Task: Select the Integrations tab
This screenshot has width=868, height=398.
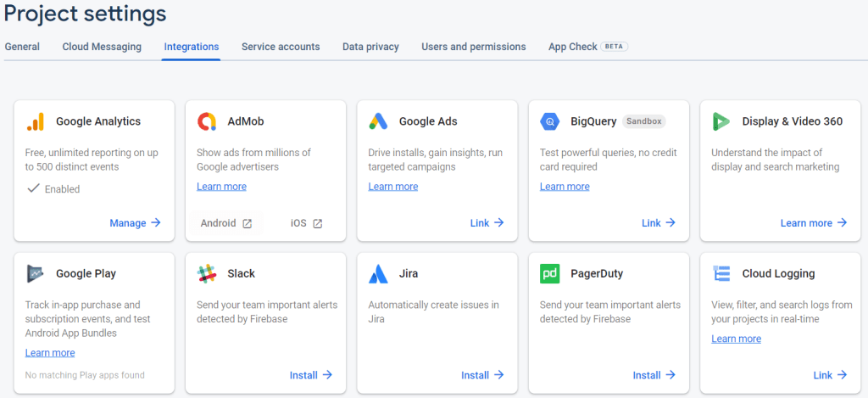Action: click(x=191, y=47)
